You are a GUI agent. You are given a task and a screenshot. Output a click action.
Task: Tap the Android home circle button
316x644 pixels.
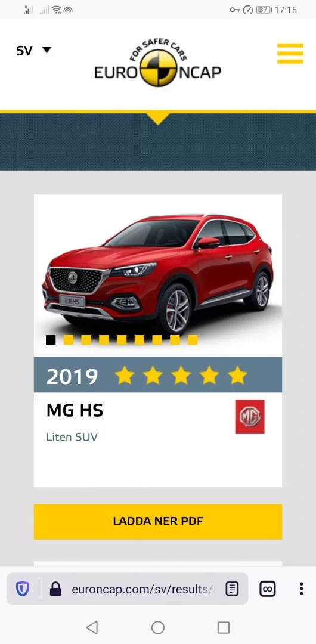click(x=158, y=627)
